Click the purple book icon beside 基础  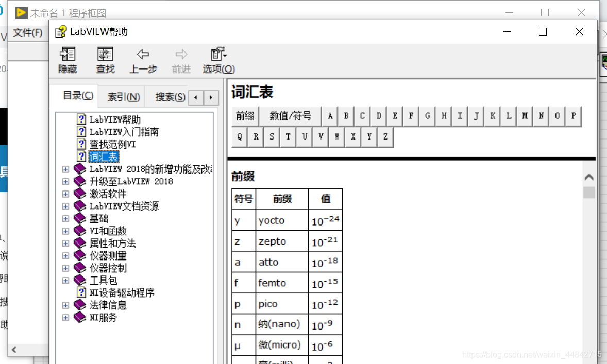click(80, 218)
